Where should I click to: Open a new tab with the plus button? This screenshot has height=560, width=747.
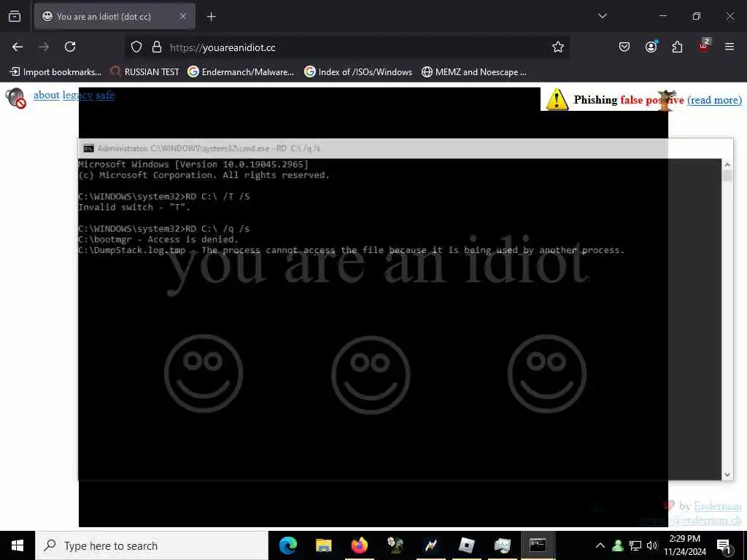(211, 17)
